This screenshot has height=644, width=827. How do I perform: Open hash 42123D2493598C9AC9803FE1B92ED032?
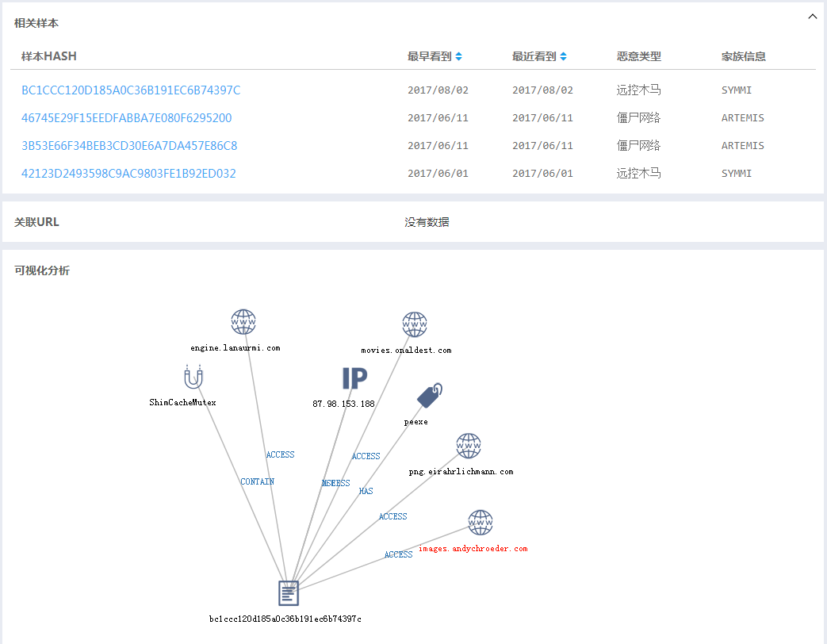(x=128, y=174)
